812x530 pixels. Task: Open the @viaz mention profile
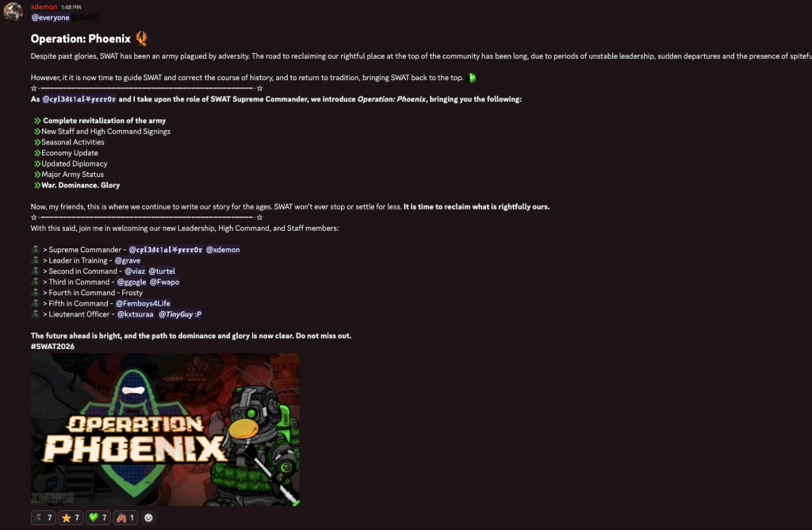(135, 271)
